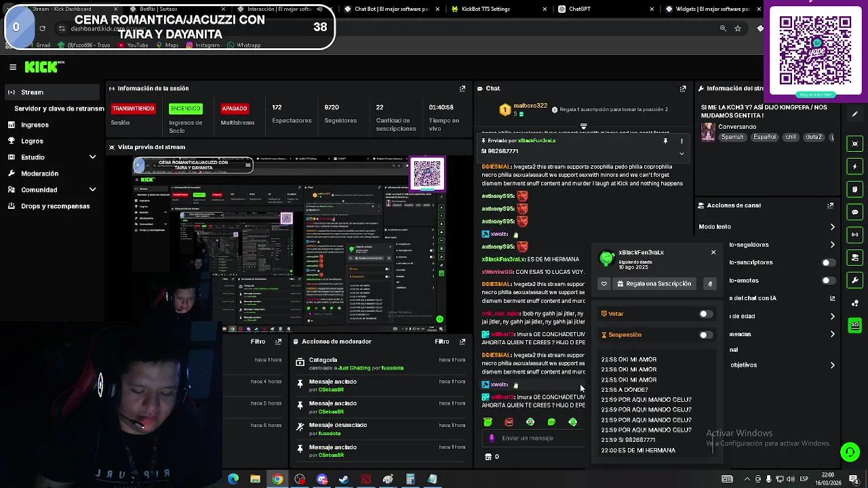
Task: Bookmark page with browser star icon
Action: point(738,28)
